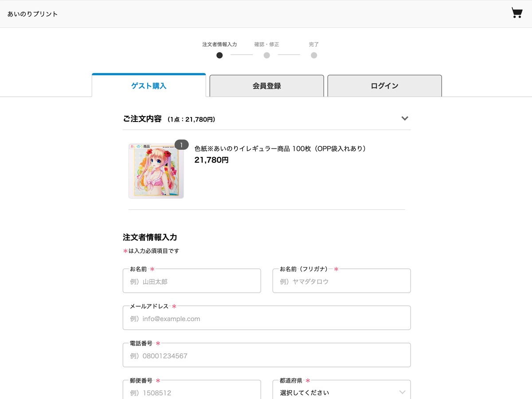This screenshot has width=532, height=399.
Task: Click the quantity badge on the product image
Action: click(181, 145)
